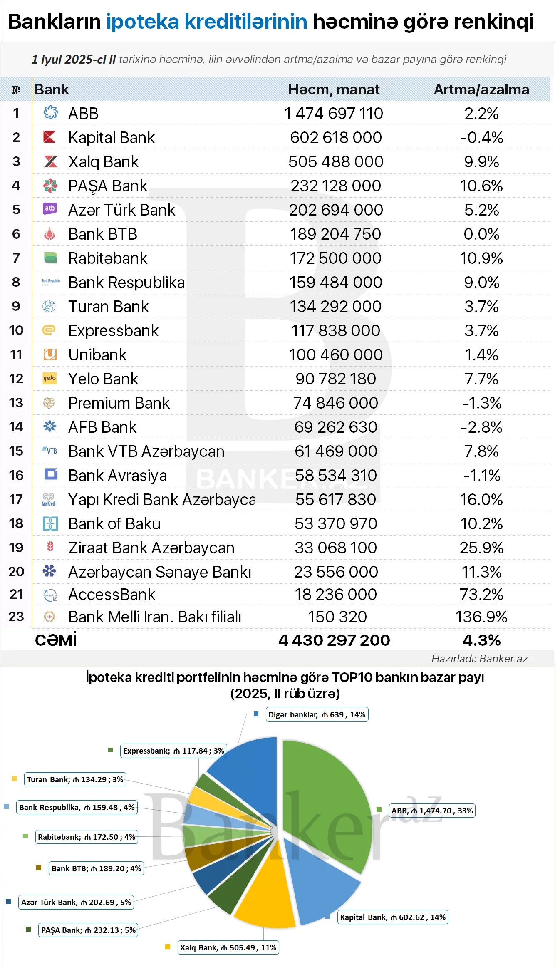This screenshot has height=967, width=560.
Task: Click the Artma/azalma column header
Action: tap(482, 89)
